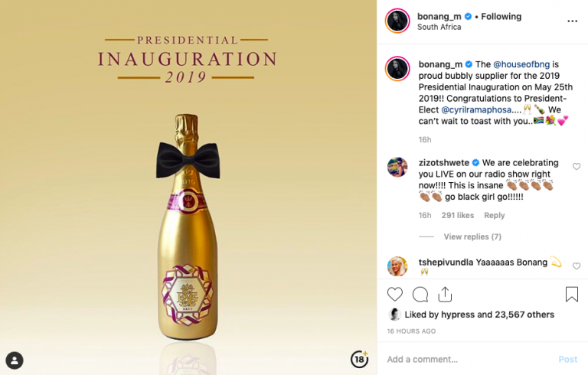Screen dimensions: 588x375
Task: View the 291 likes on comment
Action: [x=457, y=216]
